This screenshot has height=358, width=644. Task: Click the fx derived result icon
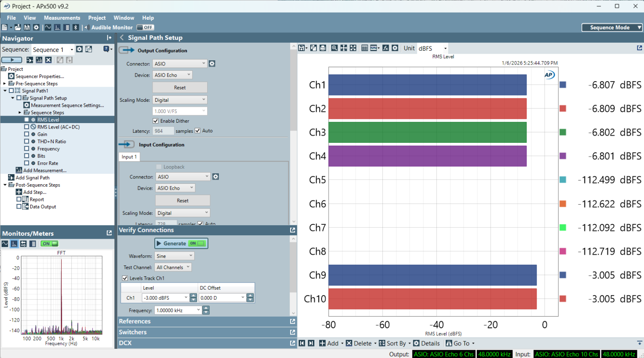(385, 48)
